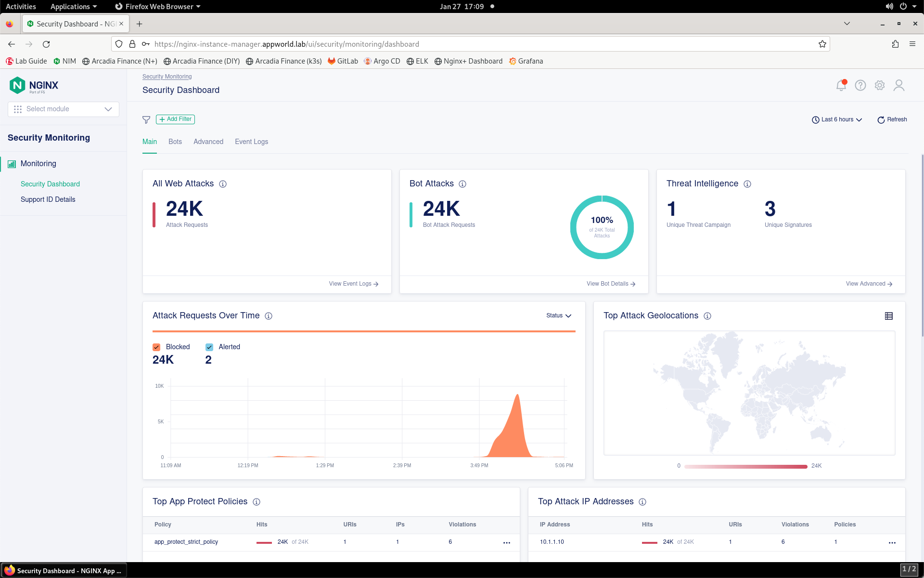Click the filter funnel icon
Image resolution: width=924 pixels, height=578 pixels.
coord(146,119)
